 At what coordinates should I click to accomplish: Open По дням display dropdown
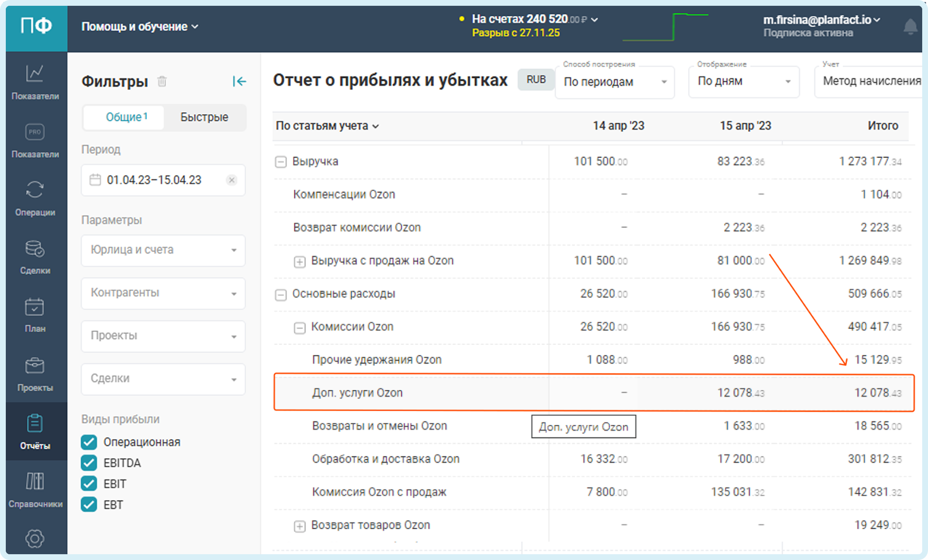[x=743, y=82]
